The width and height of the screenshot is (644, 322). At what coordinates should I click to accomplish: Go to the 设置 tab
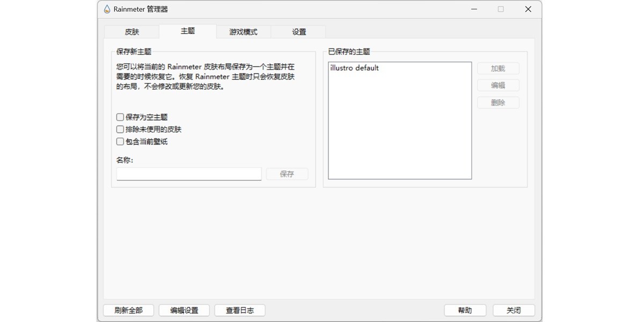coord(299,32)
